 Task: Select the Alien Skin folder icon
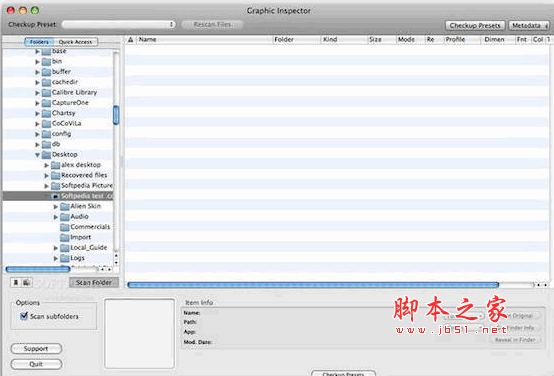coord(65,206)
